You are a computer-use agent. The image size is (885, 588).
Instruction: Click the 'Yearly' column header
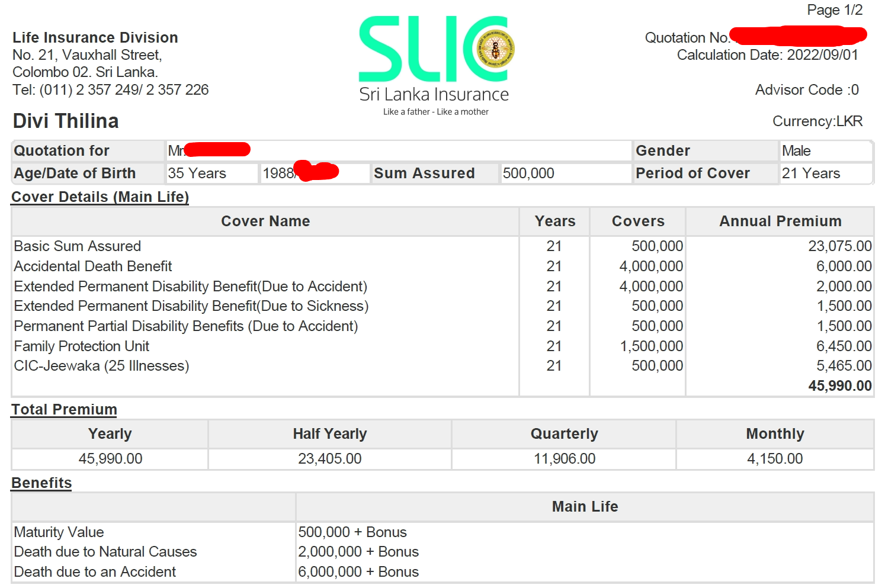(x=110, y=434)
